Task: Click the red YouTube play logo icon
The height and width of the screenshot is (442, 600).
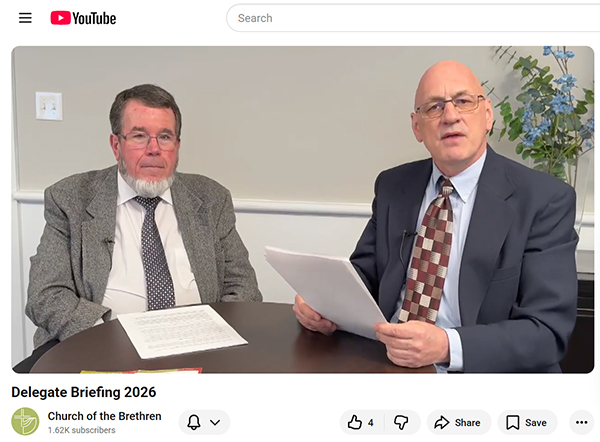Action: pyautogui.click(x=60, y=18)
